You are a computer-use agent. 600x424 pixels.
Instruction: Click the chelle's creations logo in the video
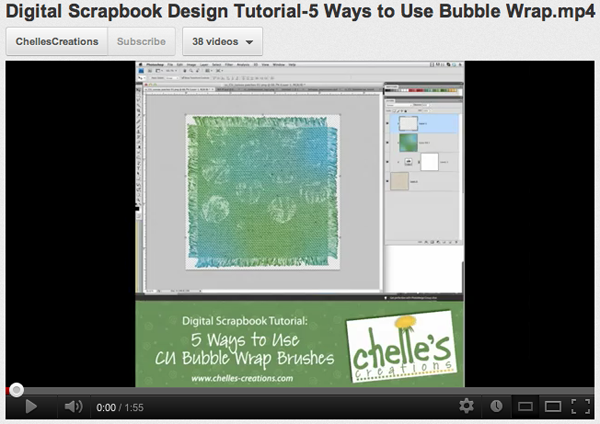(402, 347)
